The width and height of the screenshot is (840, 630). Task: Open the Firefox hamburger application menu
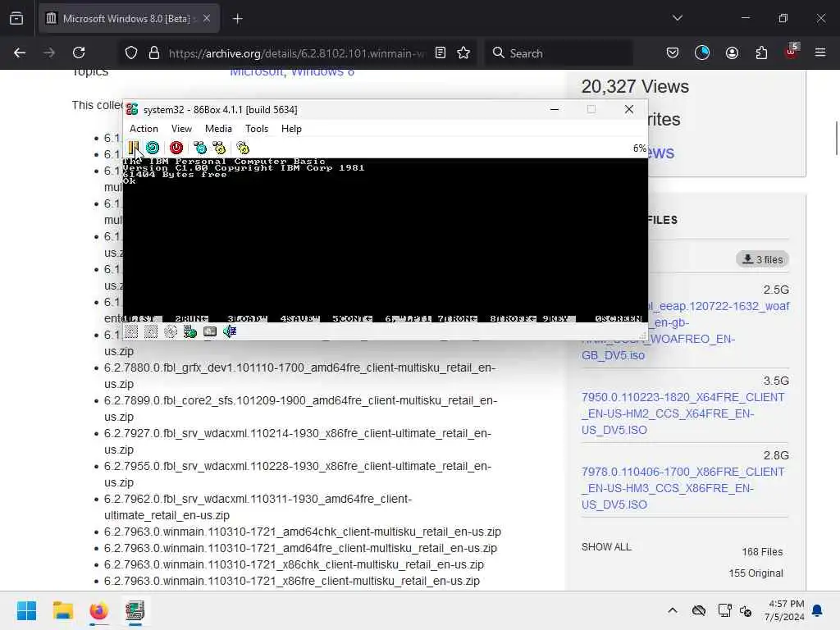click(820, 53)
